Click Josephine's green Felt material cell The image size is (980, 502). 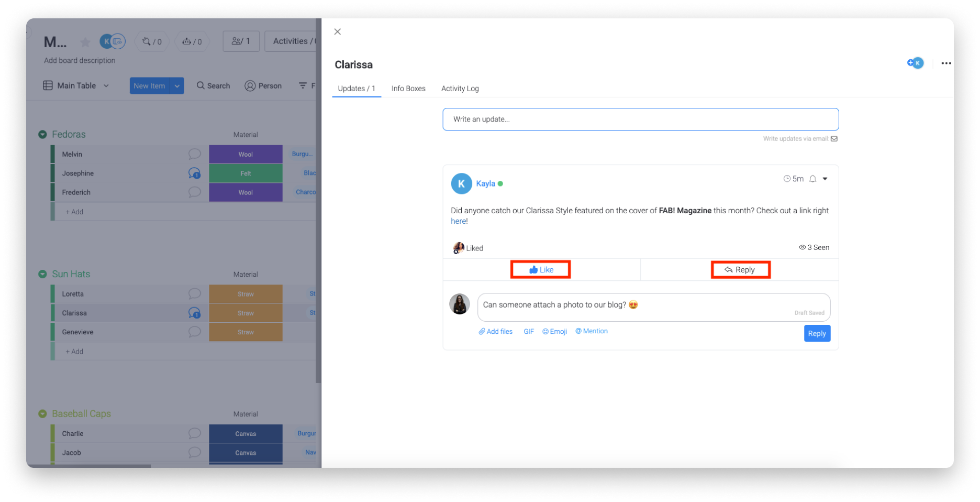(246, 173)
